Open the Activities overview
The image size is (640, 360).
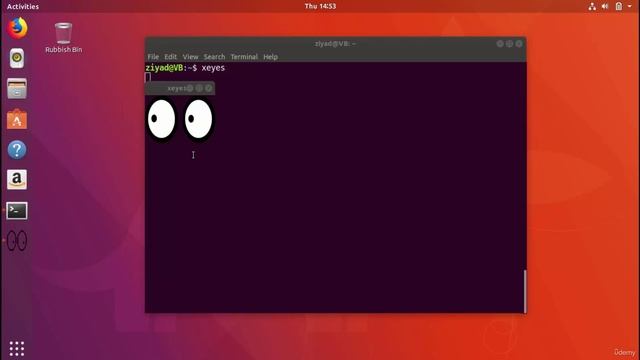click(x=23, y=6)
